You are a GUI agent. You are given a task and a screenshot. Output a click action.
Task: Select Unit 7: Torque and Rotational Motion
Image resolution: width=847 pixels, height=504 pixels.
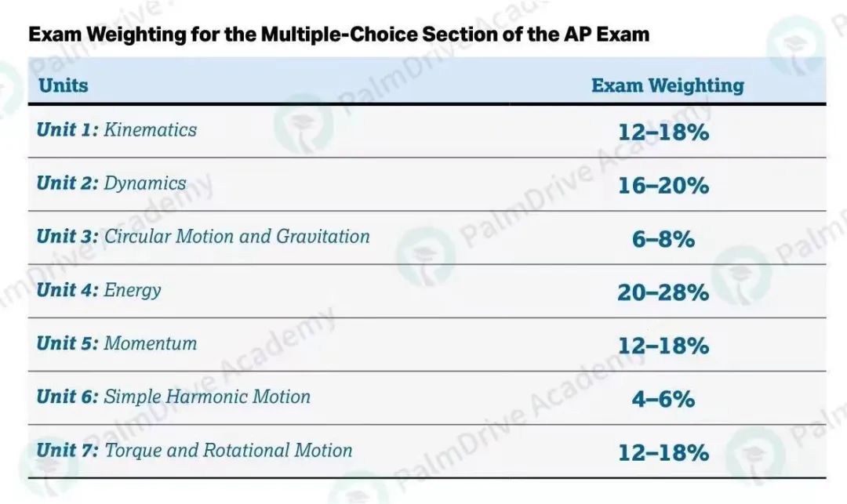194,450
